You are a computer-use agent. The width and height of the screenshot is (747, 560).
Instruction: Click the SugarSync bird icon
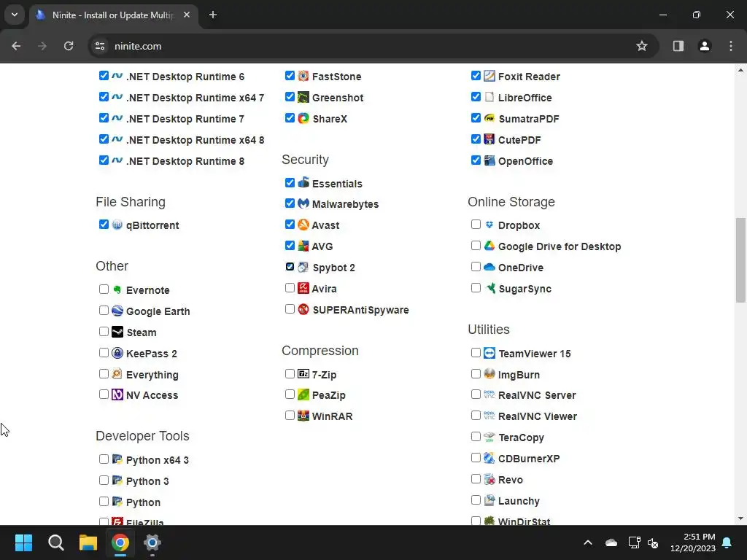pyautogui.click(x=489, y=288)
